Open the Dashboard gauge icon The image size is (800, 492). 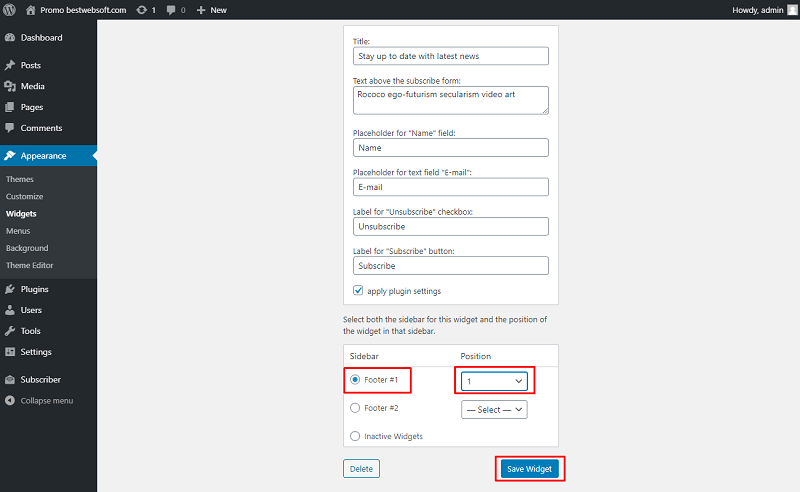coord(10,37)
